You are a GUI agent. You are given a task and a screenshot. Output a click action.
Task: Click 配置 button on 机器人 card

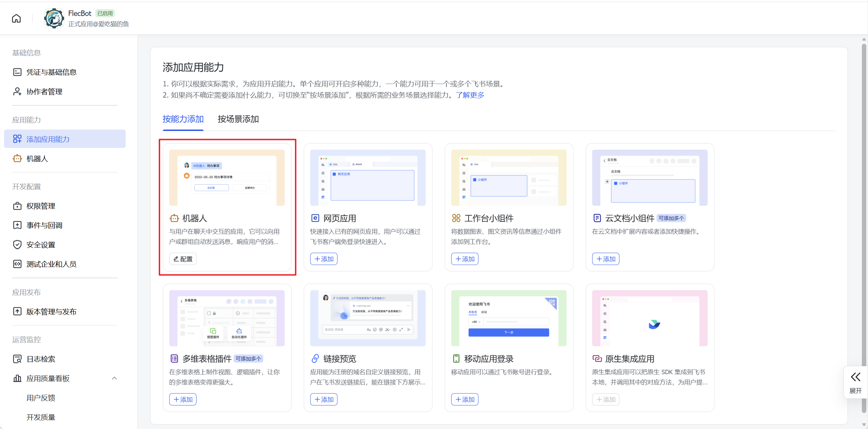(183, 259)
